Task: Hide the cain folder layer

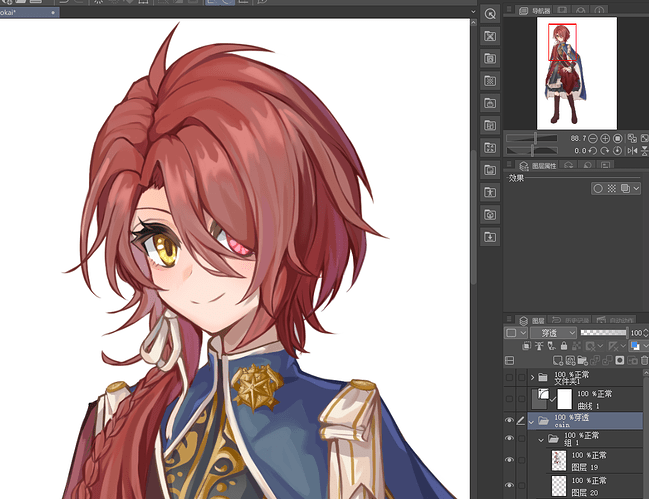Action: 510,420
